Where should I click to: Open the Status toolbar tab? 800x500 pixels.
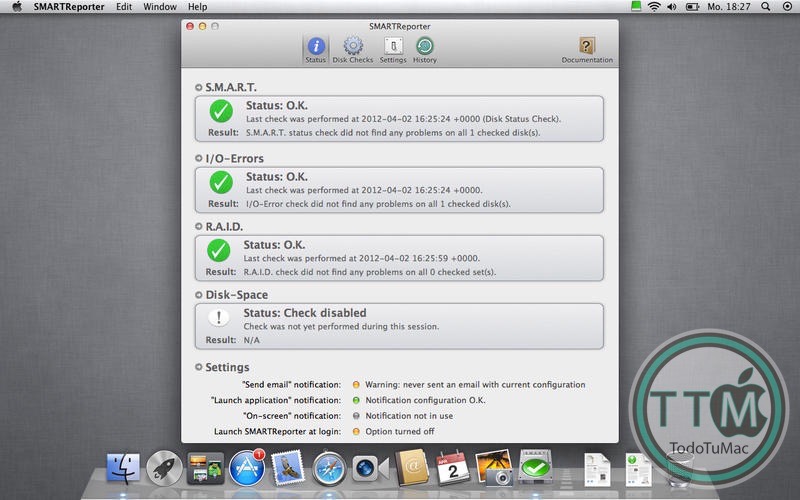[x=316, y=50]
